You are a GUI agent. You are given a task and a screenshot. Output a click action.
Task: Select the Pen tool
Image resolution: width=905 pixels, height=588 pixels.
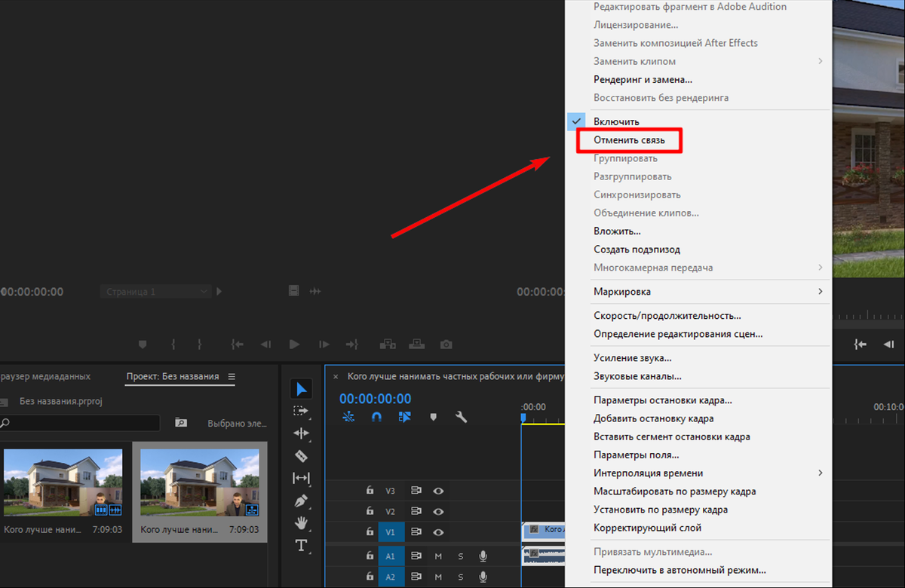coord(301,501)
